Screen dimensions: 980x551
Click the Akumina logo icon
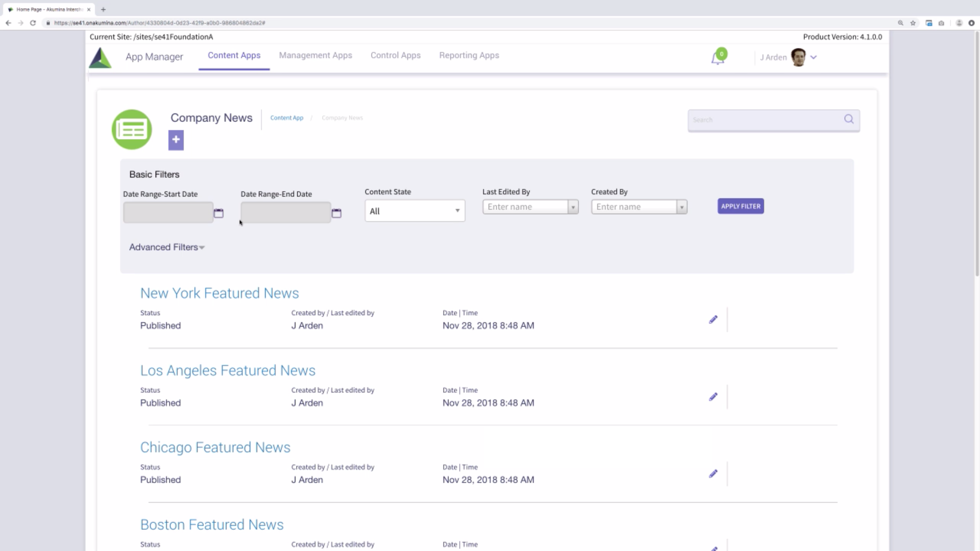(x=100, y=58)
